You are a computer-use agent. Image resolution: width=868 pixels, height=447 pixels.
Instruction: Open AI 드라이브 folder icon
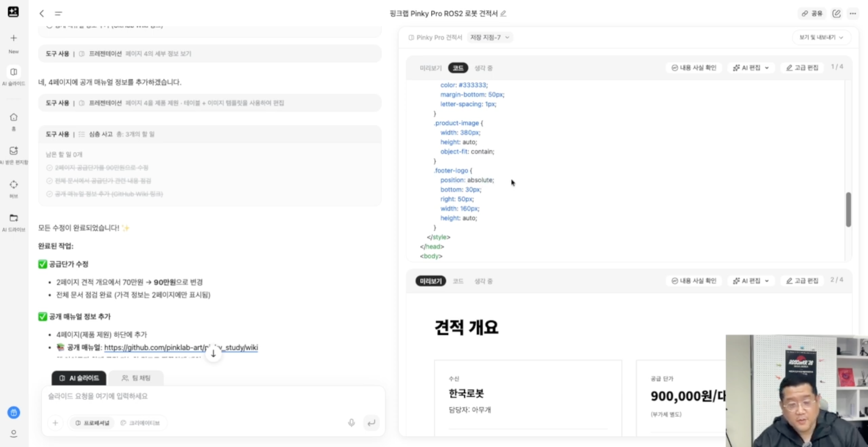click(14, 218)
